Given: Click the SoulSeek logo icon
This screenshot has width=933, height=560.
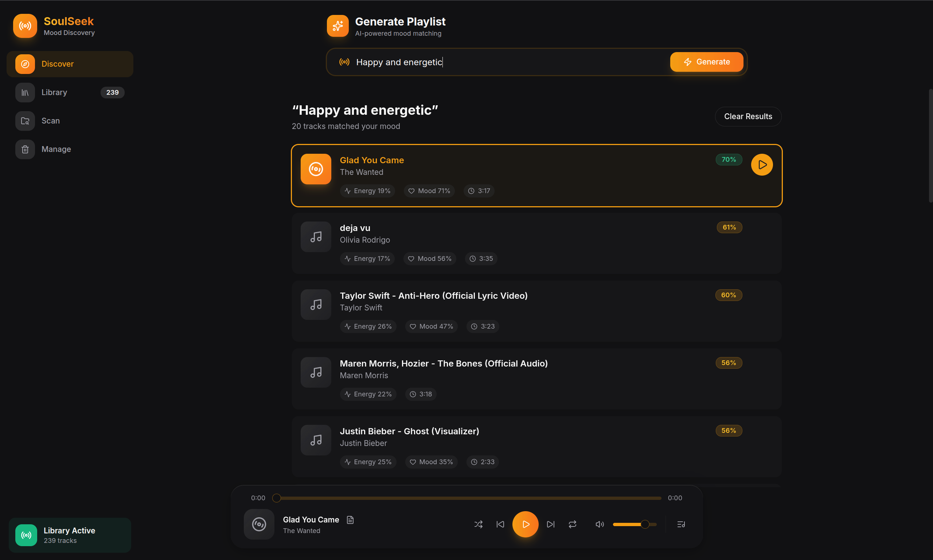Looking at the screenshot, I should tap(25, 26).
